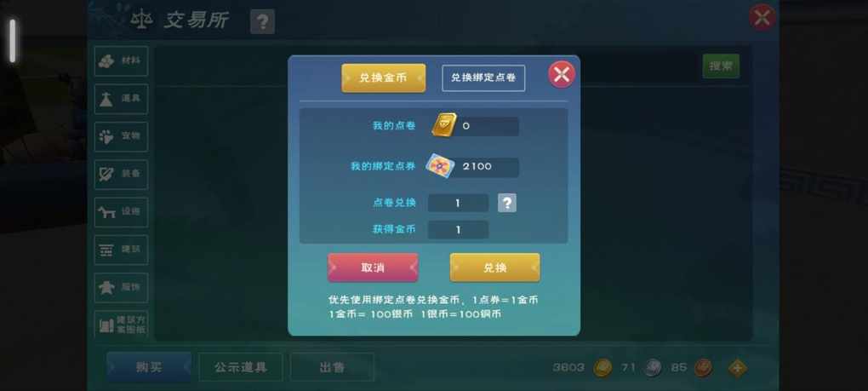Click the red 取消 cancel button
868x391 pixels.
pos(373,268)
